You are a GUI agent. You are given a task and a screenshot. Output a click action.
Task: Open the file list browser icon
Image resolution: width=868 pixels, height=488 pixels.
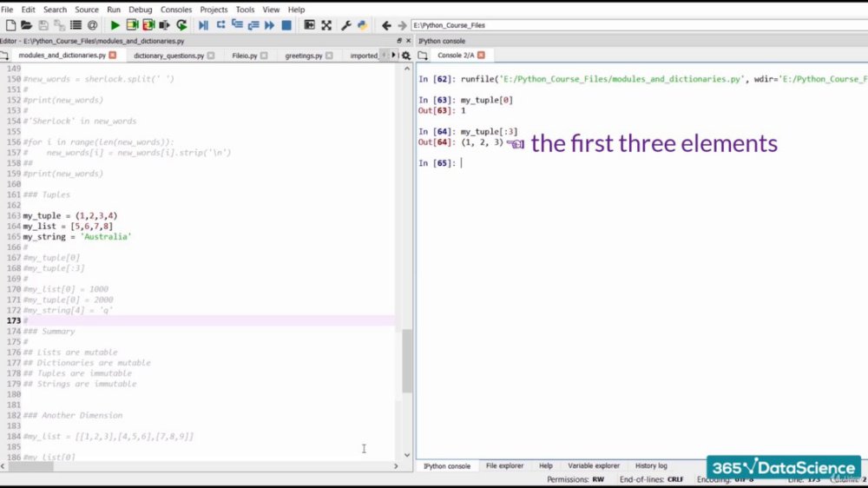76,25
